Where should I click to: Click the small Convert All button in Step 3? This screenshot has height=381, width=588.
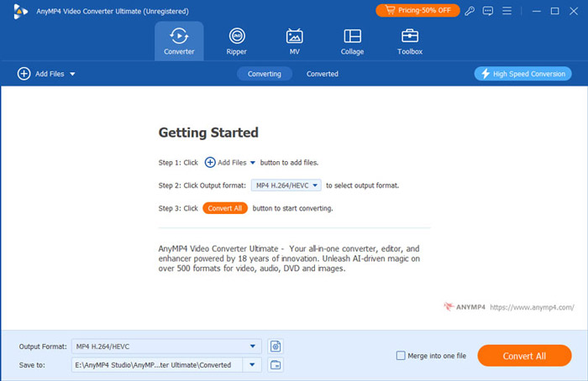click(x=225, y=208)
